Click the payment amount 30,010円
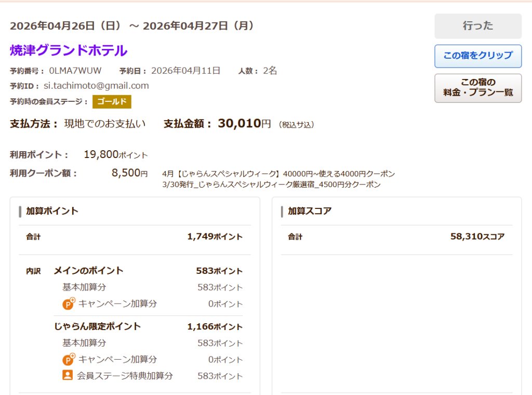Image resolution: width=532 pixels, height=395 pixels. [x=244, y=124]
